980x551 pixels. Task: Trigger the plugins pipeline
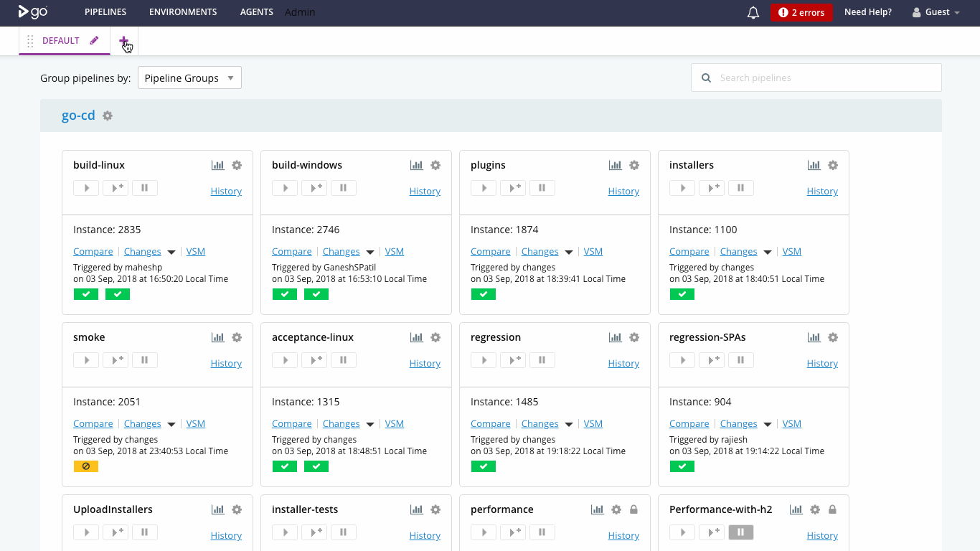tap(484, 188)
